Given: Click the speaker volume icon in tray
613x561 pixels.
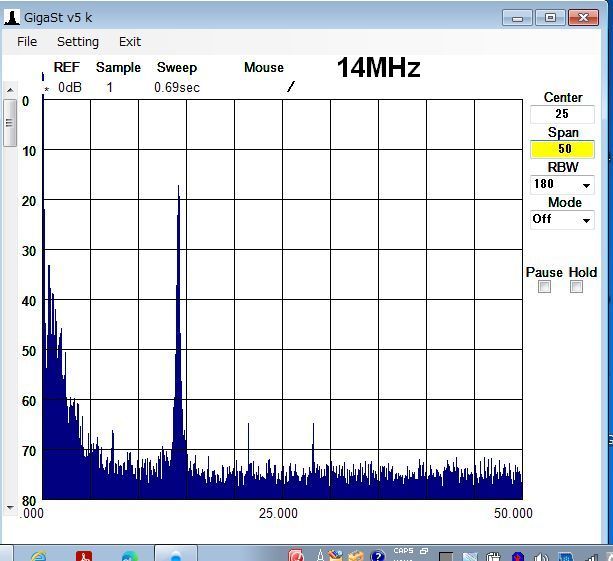Looking at the screenshot, I should (540, 556).
